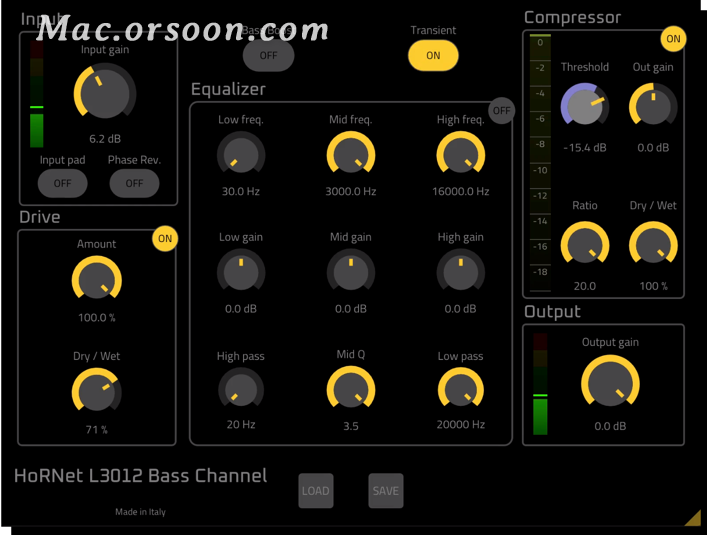Click the High gain knob

point(460,270)
